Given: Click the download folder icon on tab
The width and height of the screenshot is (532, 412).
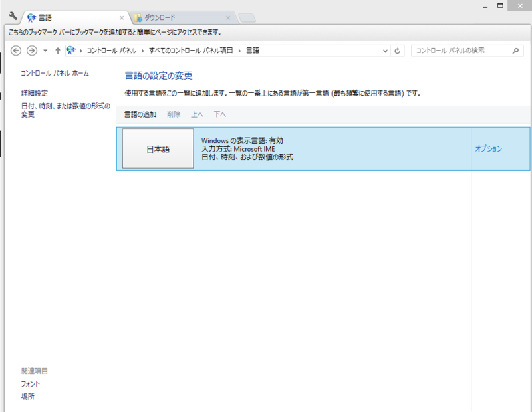Looking at the screenshot, I should click(x=138, y=18).
